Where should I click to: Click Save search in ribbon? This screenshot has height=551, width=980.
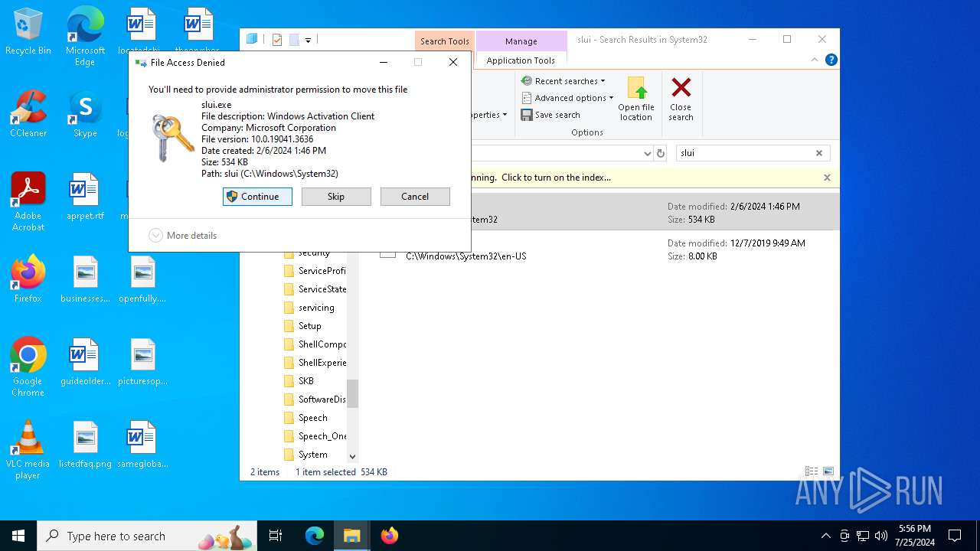(x=550, y=115)
